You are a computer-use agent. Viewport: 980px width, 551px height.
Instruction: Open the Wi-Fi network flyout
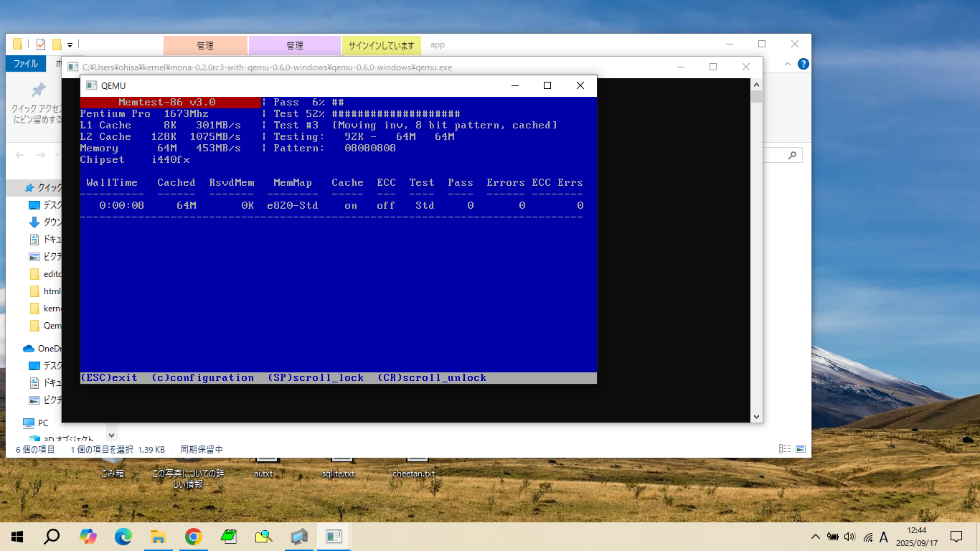tap(868, 537)
